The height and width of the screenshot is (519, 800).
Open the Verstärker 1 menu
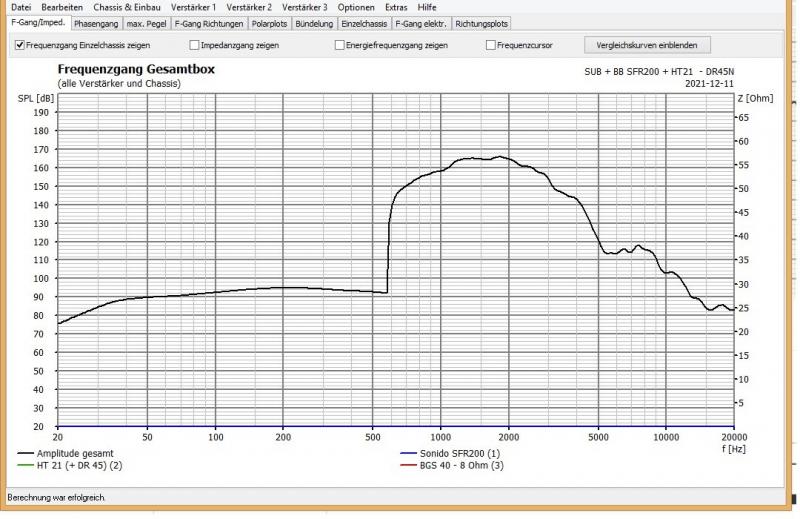click(193, 7)
